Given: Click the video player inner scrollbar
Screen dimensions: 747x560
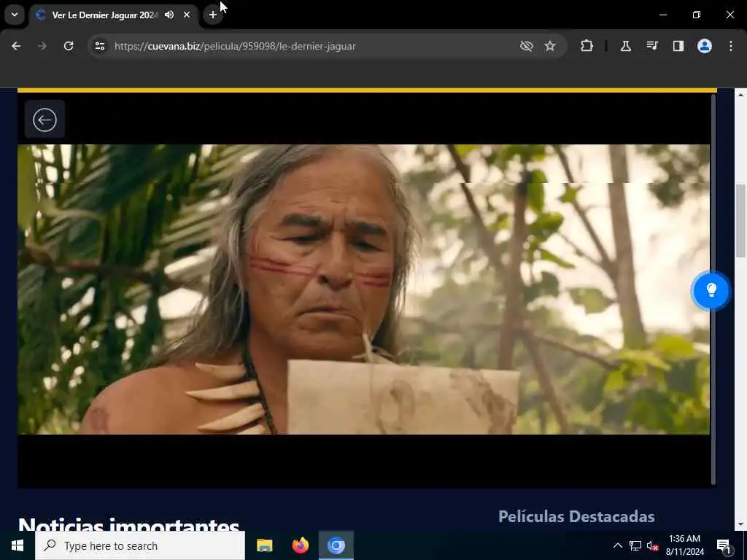Looking at the screenshot, I should tap(713, 289).
